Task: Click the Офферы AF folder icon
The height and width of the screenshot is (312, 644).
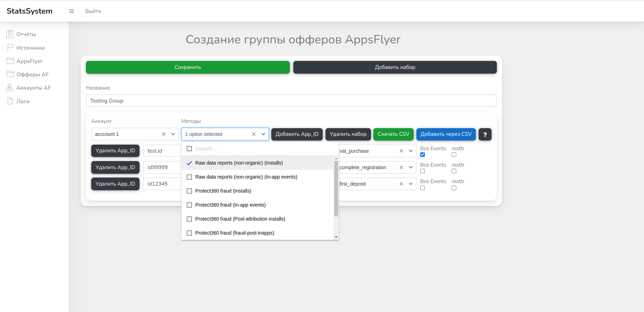Action: (10, 74)
